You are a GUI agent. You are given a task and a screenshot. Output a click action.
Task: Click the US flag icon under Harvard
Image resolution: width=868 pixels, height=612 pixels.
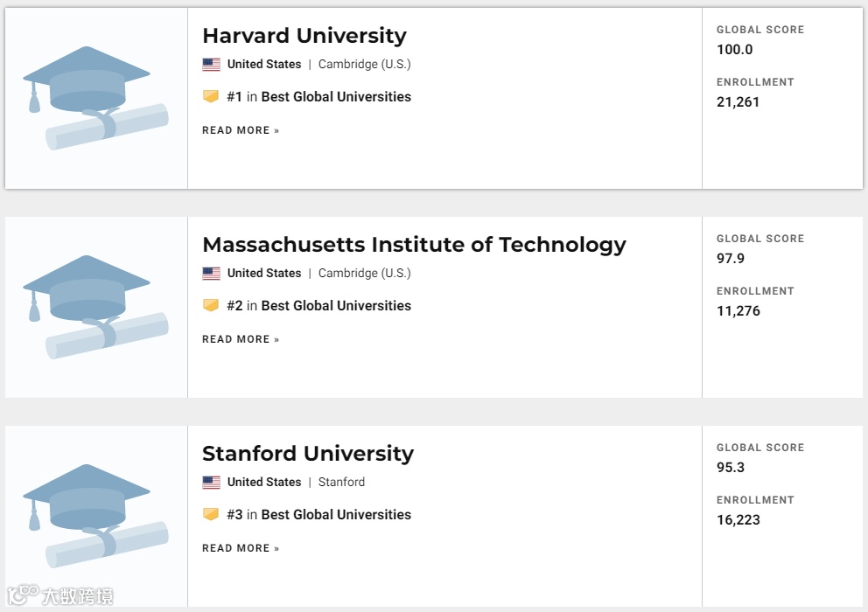[211, 65]
